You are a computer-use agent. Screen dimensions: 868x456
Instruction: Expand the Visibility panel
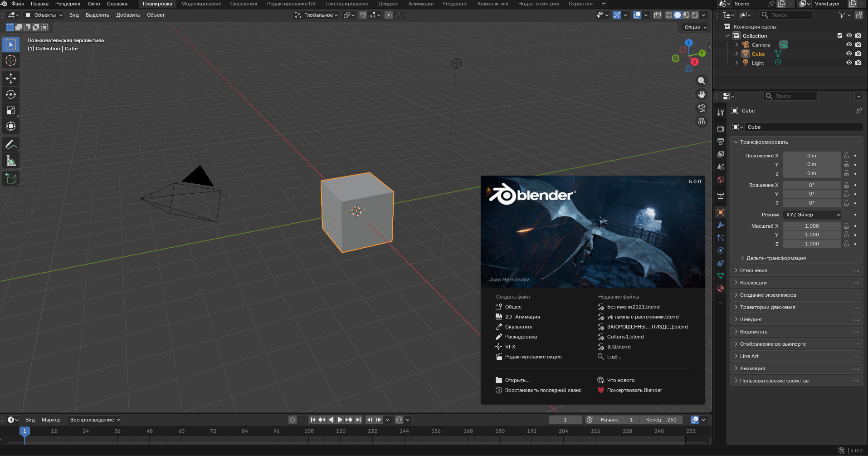[796, 332]
